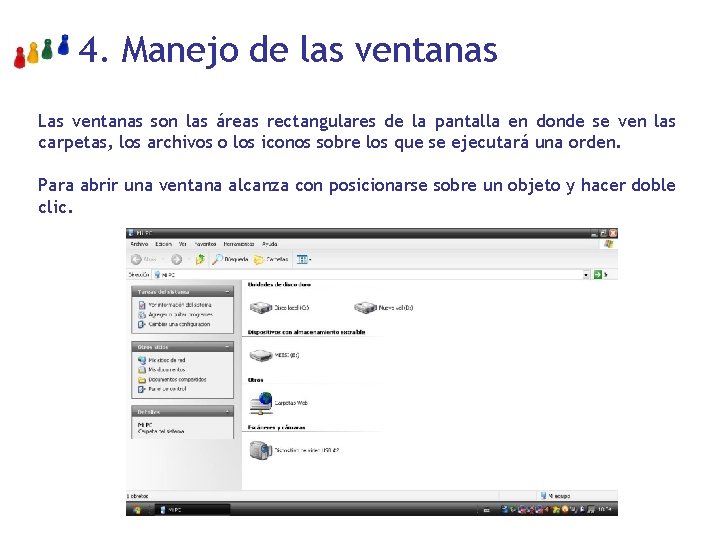Screen dimensions: 720x540
Task: Open the Herramientas menu
Action: (239, 244)
